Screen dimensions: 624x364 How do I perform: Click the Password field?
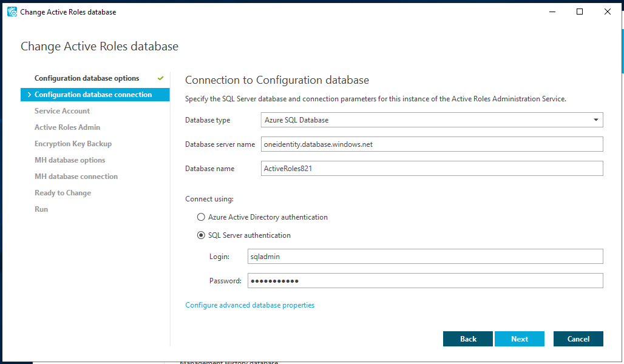click(x=424, y=281)
